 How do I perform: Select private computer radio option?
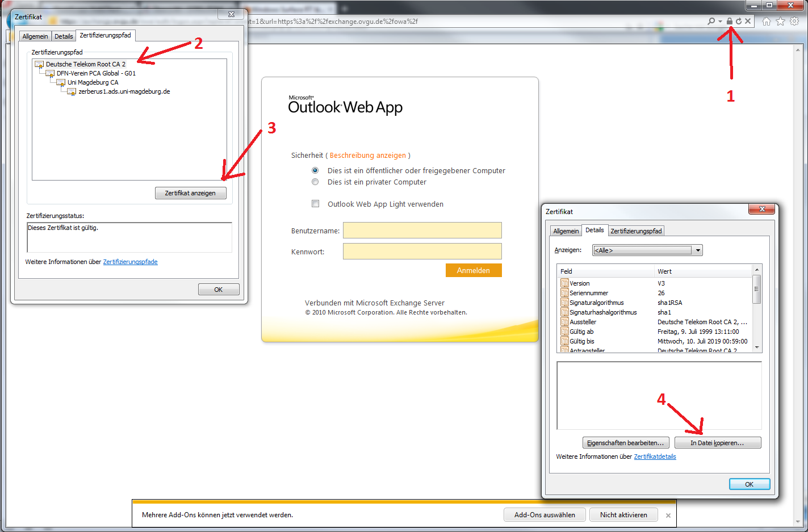coord(315,182)
